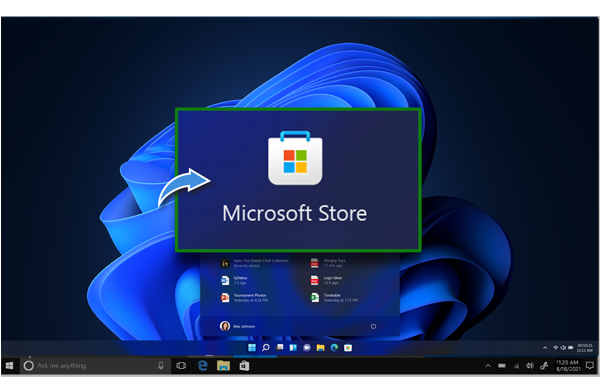Launch old Edge from the Windows 10 taskbar
Screen dimensions: 600x392
pos(202,366)
